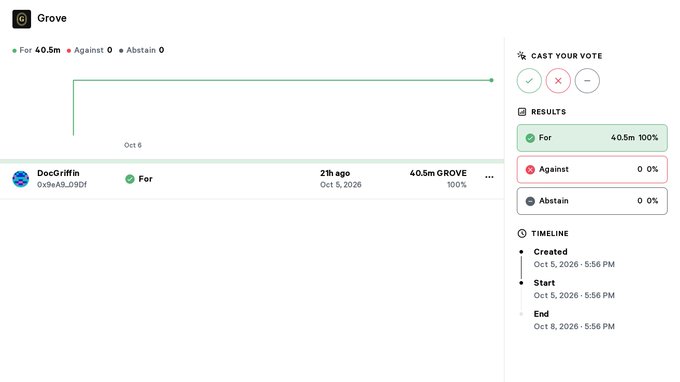Click the 'Oct 6' chart axis label

point(133,145)
